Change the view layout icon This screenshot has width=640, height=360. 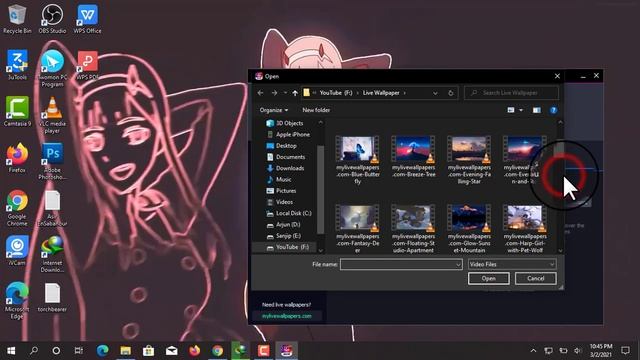click(511, 110)
